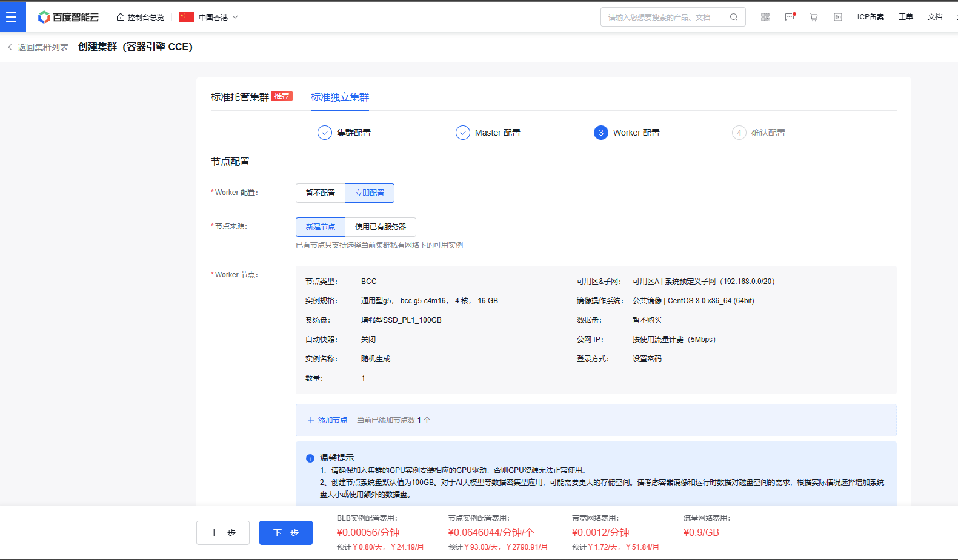Click the China flag region icon

coord(187,17)
